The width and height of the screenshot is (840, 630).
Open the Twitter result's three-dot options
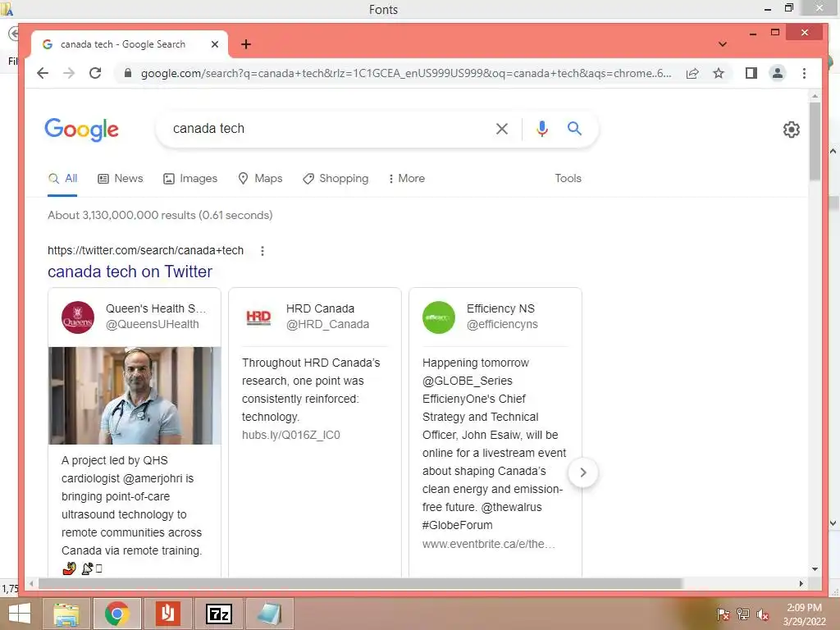tap(262, 251)
